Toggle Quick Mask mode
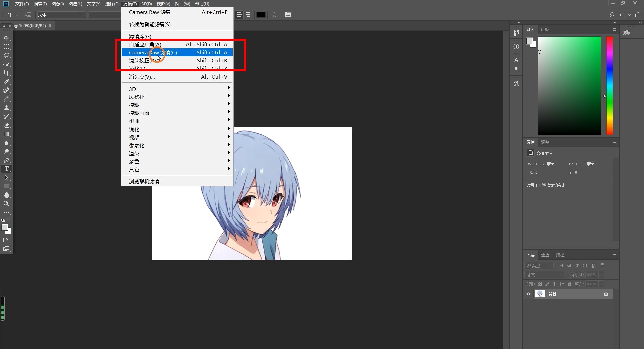This screenshot has width=644, height=349. 6,240
